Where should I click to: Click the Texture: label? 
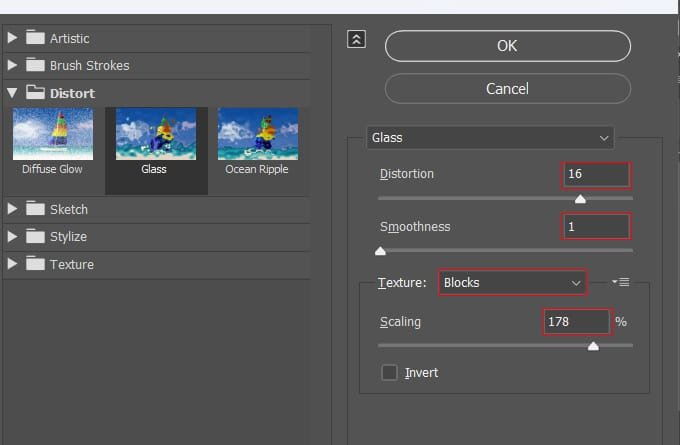tap(402, 283)
